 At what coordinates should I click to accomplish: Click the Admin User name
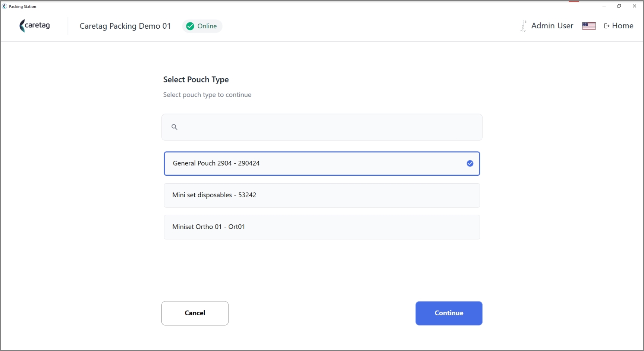coord(552,26)
